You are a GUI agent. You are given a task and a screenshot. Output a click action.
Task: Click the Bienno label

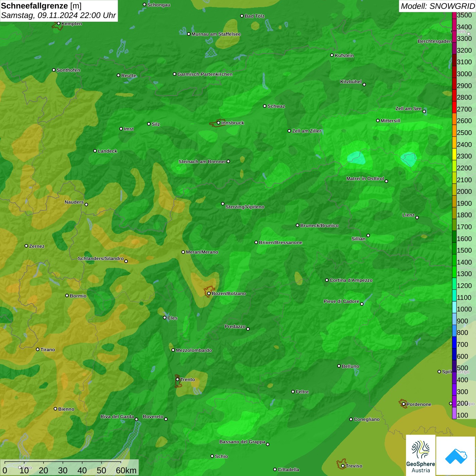[x=66, y=409]
